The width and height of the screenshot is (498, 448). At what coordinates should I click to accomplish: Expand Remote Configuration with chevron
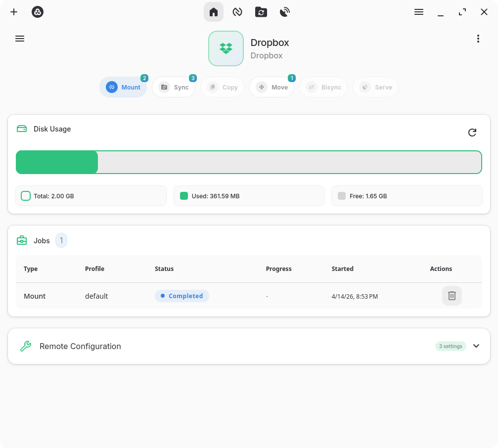click(476, 346)
